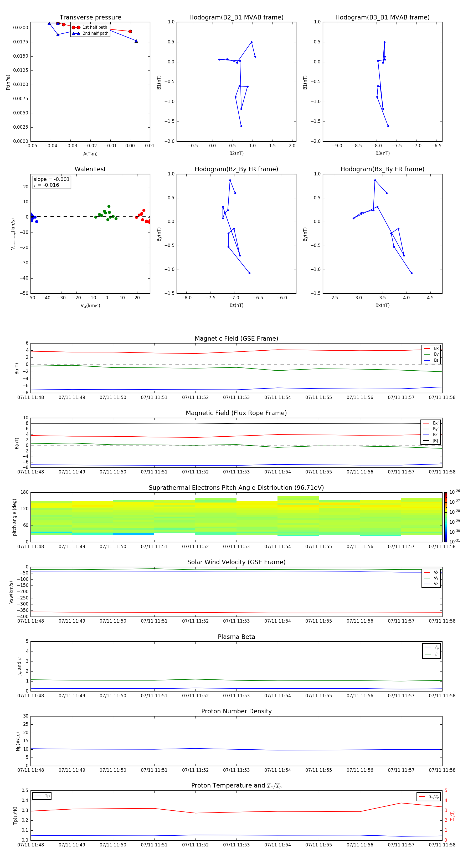Click the 'B2(nT)' x-axis label
473x868 pixels.
coord(236,153)
